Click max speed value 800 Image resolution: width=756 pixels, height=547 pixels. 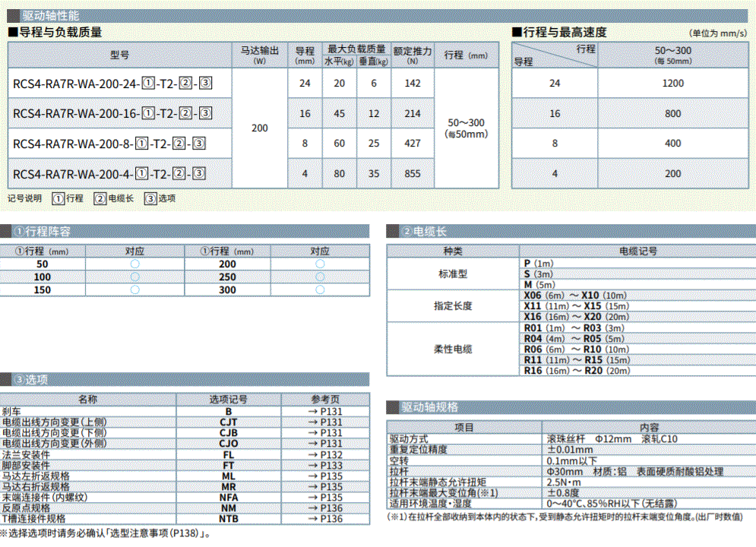tap(672, 114)
